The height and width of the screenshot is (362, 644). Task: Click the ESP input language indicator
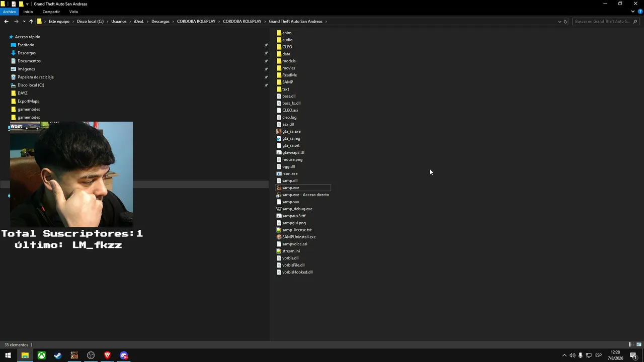(x=598, y=355)
